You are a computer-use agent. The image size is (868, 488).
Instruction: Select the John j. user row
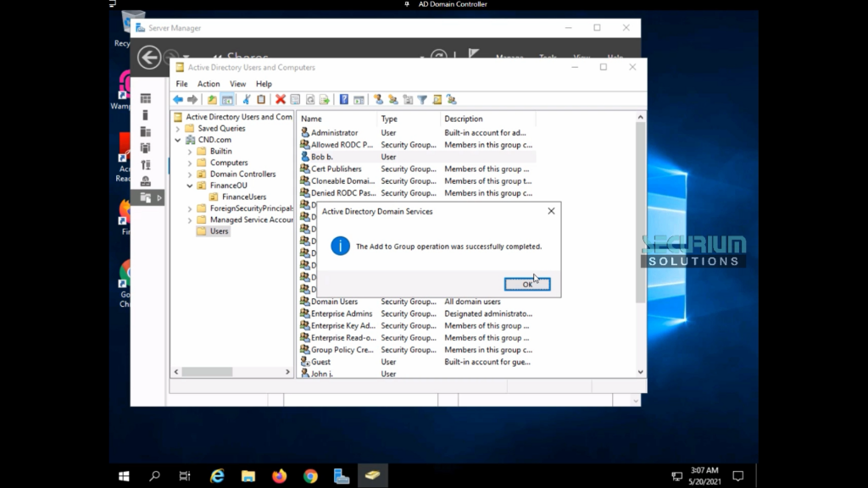pyautogui.click(x=417, y=374)
